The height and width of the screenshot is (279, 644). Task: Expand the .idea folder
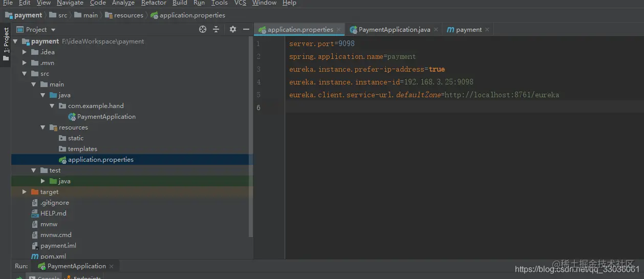pyautogui.click(x=25, y=52)
